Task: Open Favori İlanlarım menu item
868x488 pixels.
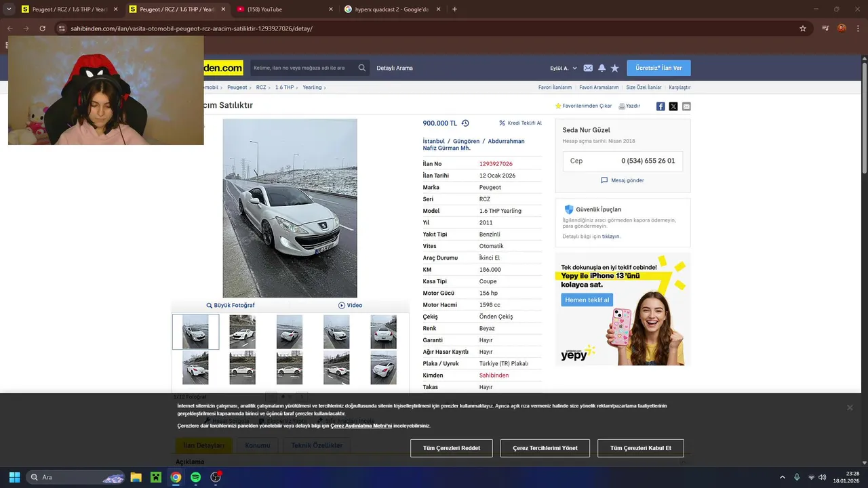Action: tap(555, 87)
